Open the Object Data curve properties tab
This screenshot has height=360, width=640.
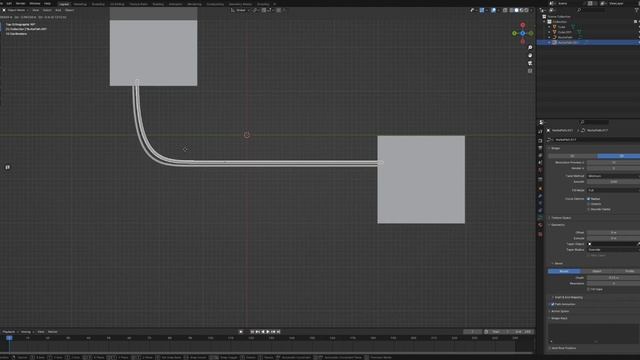[540, 218]
